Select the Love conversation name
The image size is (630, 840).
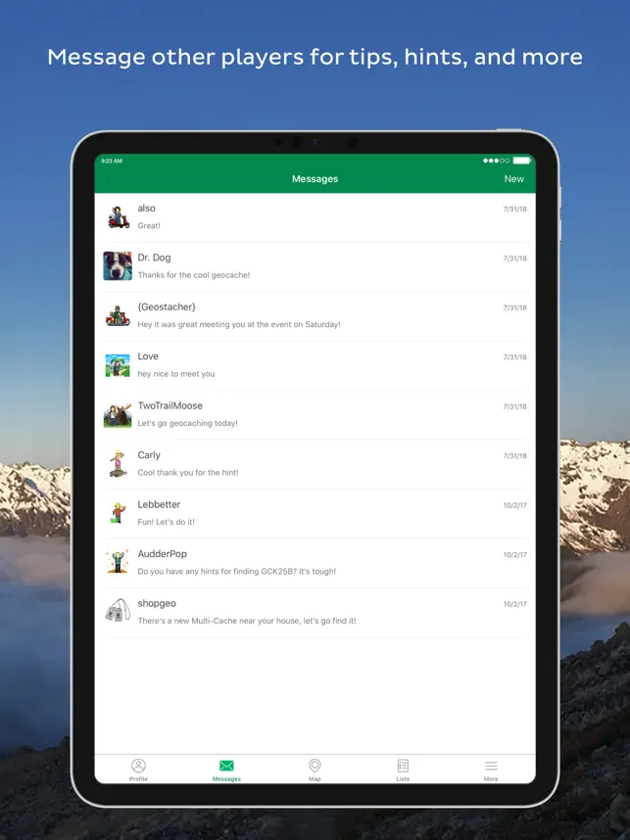pos(147,356)
